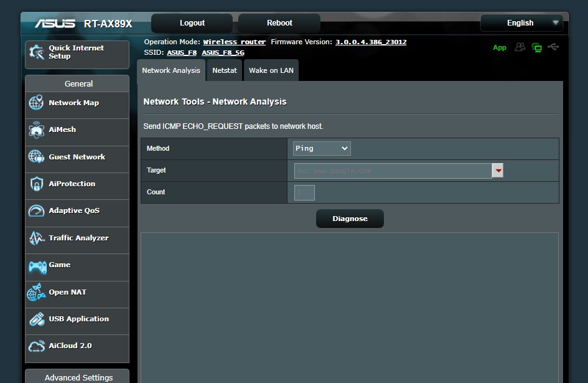
Task: Click the Game controller icon
Action: (x=37, y=267)
